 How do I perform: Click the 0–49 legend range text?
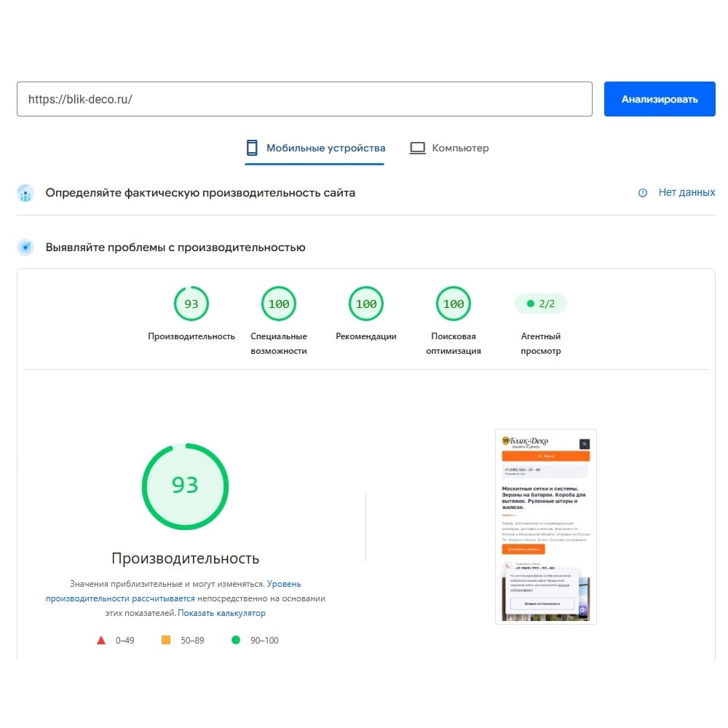pyautogui.click(x=124, y=640)
